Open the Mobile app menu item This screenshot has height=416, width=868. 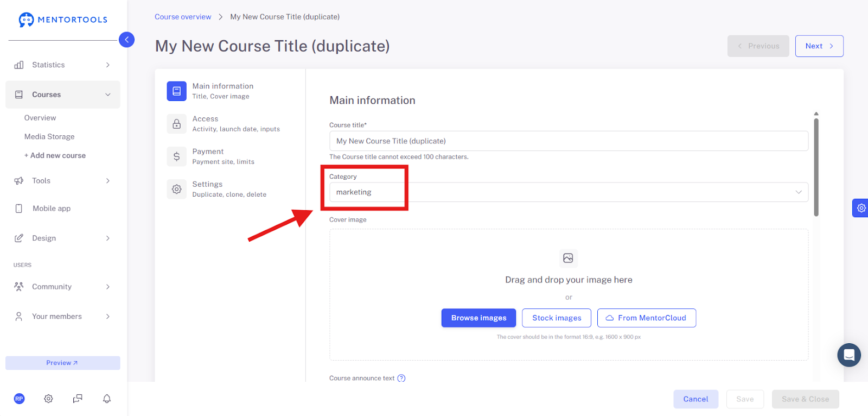(52, 209)
